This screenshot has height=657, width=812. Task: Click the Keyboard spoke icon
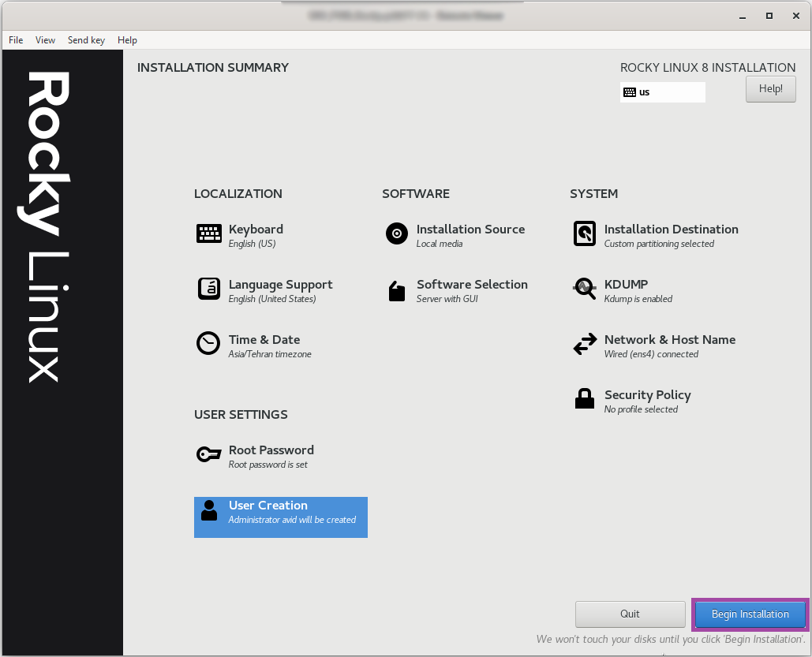[x=208, y=233]
